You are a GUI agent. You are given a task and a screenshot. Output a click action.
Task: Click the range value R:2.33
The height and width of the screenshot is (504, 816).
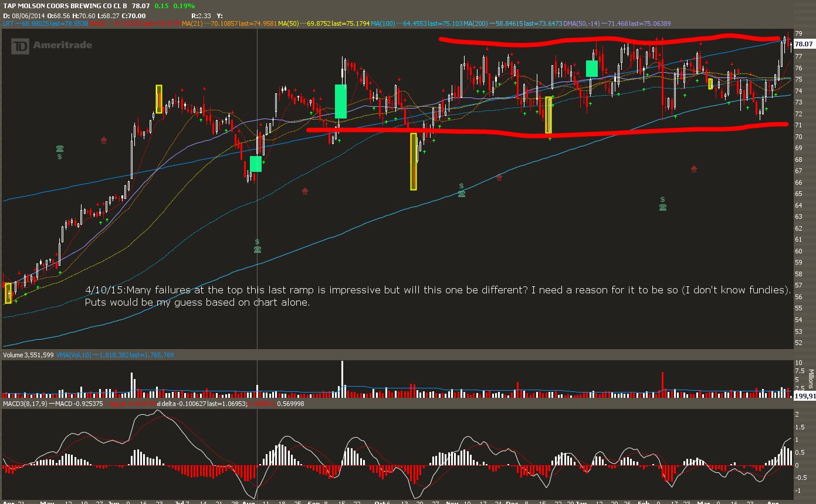(x=202, y=15)
